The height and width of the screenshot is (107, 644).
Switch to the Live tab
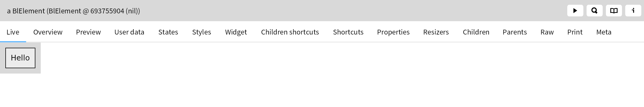tap(13, 32)
